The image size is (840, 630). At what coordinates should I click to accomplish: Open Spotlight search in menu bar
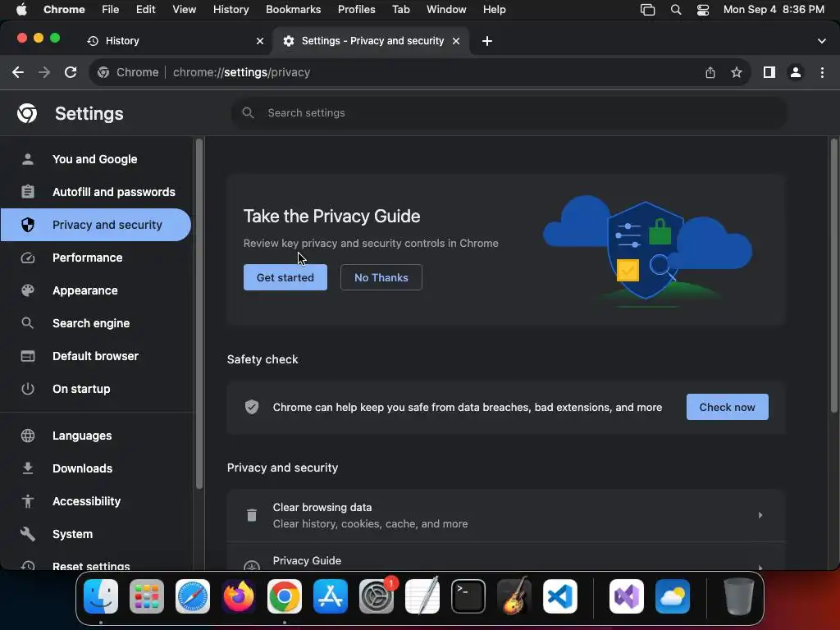click(x=676, y=10)
